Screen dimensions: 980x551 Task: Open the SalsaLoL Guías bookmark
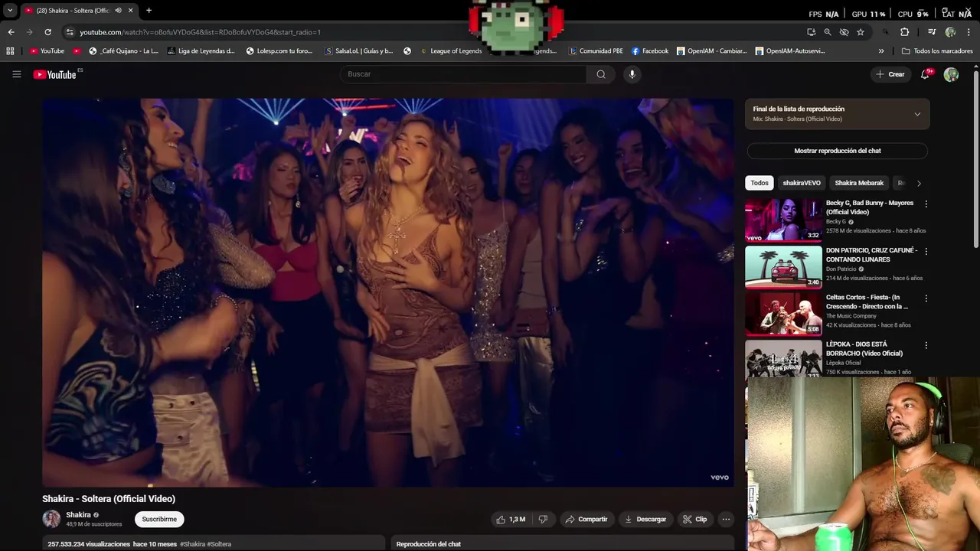coord(359,51)
